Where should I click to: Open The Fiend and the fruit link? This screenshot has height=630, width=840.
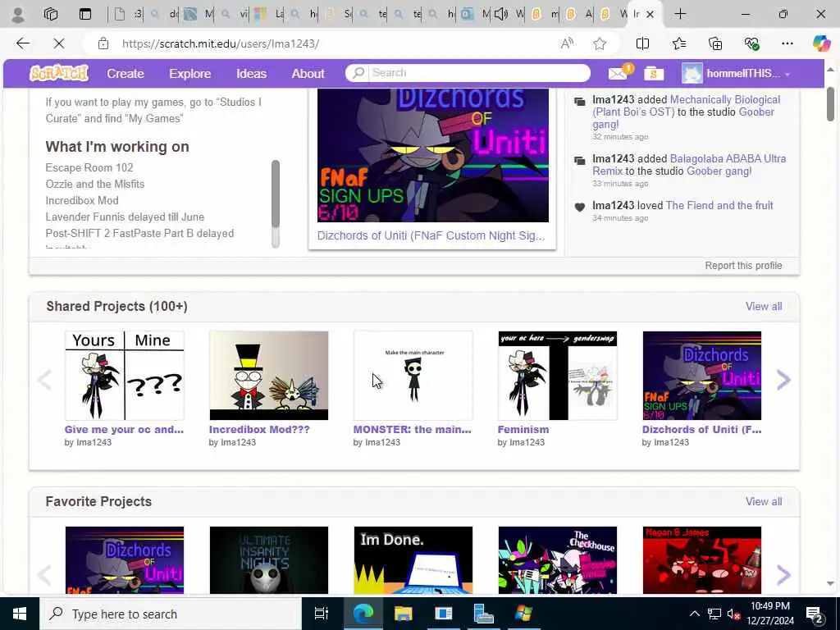coord(719,205)
